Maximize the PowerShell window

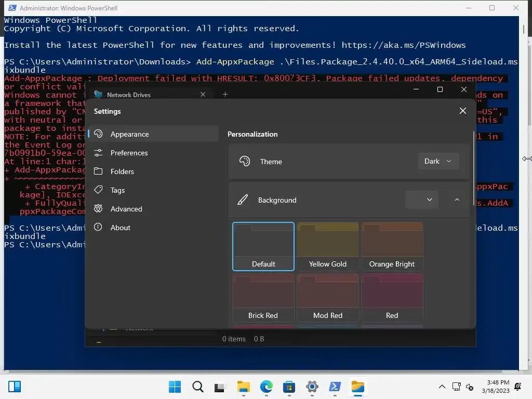pyautogui.click(x=492, y=8)
